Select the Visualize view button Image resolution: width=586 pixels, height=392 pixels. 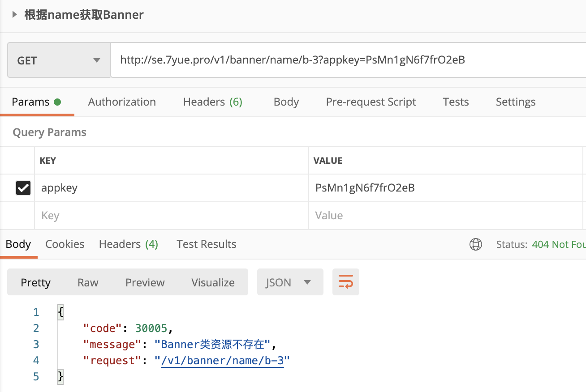(x=213, y=282)
